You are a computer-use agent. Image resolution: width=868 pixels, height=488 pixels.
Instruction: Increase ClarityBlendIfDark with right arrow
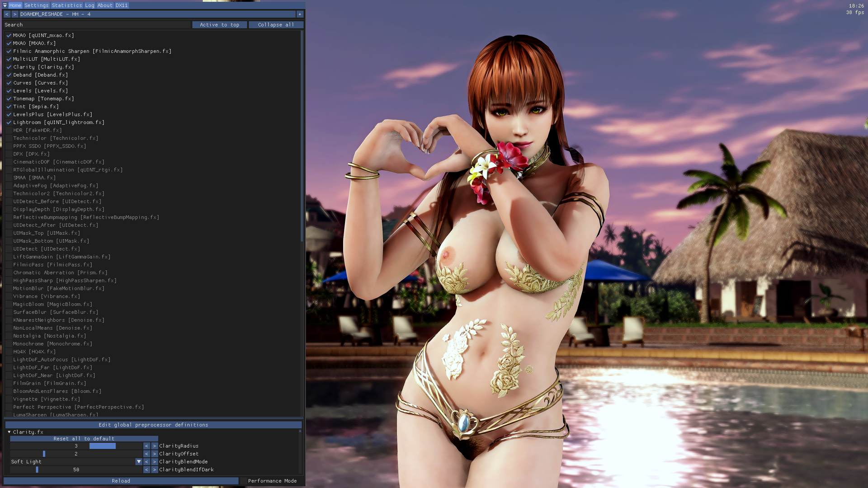155,470
